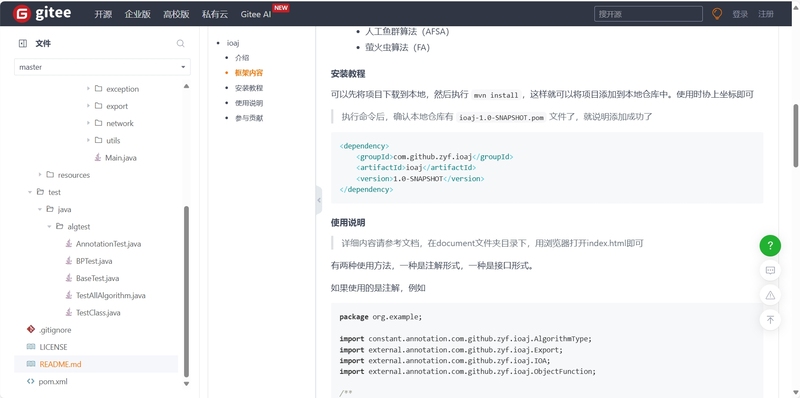
Task: Click the back-to-top arrow icon
Action: pos(770,320)
